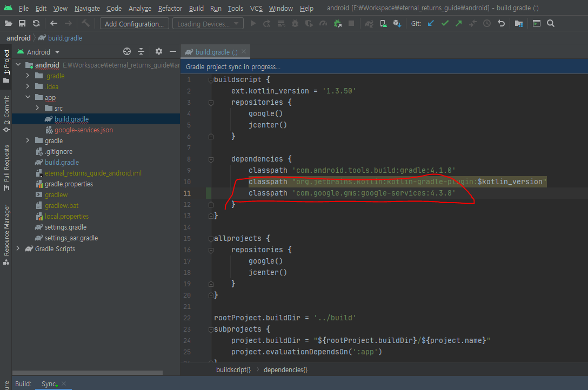
Task: Click Collapse All icon in Project panel
Action: point(141,52)
